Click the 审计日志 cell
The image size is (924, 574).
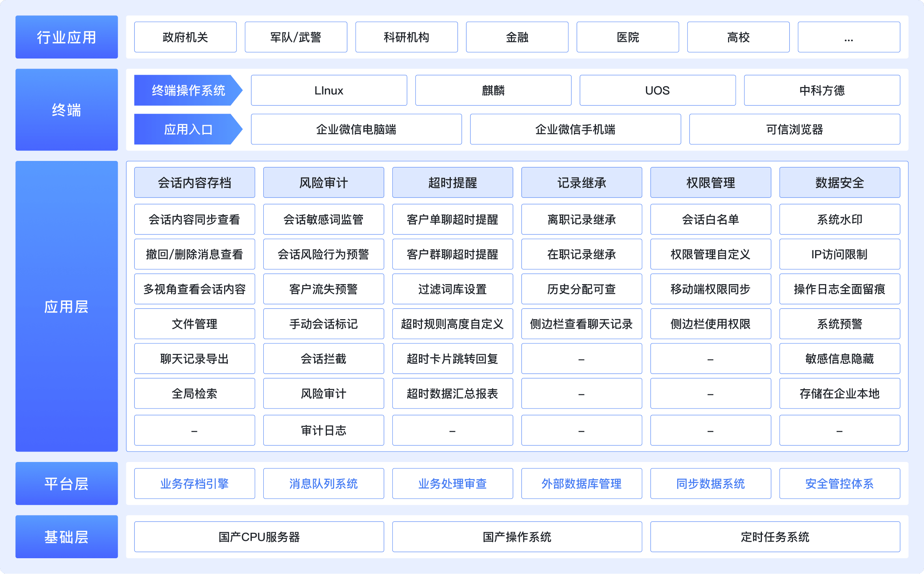coord(323,430)
